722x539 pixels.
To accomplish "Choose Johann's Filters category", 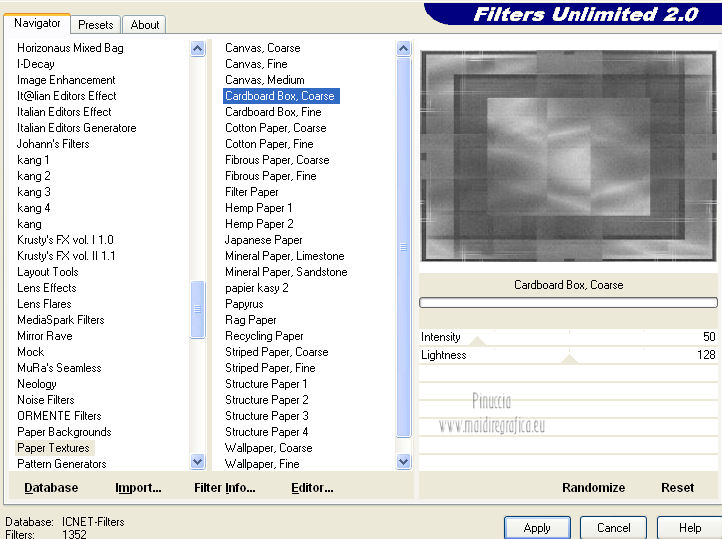I will click(53, 144).
